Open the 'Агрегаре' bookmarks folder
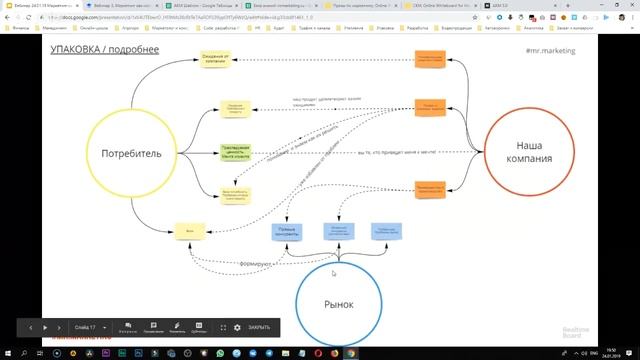 (127, 28)
